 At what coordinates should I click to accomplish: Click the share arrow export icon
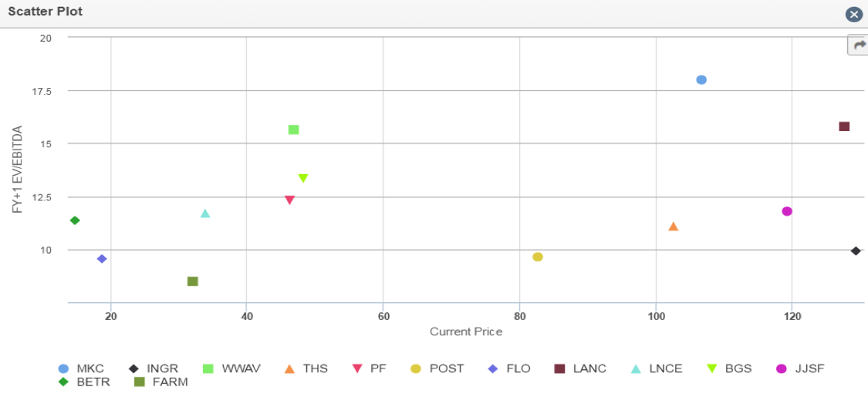tap(859, 45)
